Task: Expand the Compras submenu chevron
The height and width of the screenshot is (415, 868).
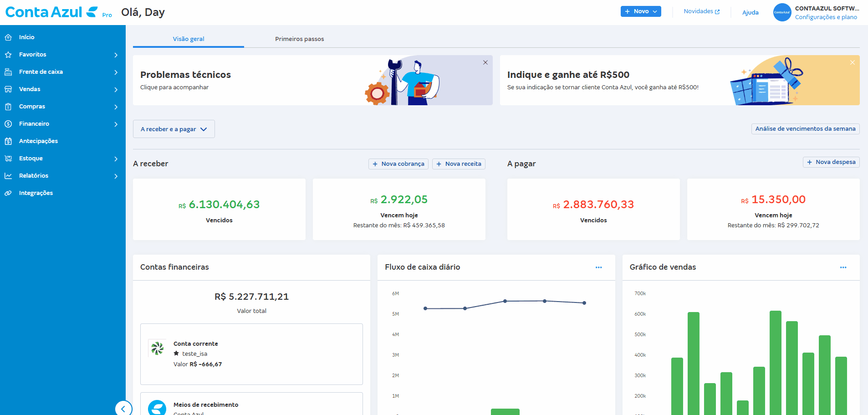Action: pos(116,107)
